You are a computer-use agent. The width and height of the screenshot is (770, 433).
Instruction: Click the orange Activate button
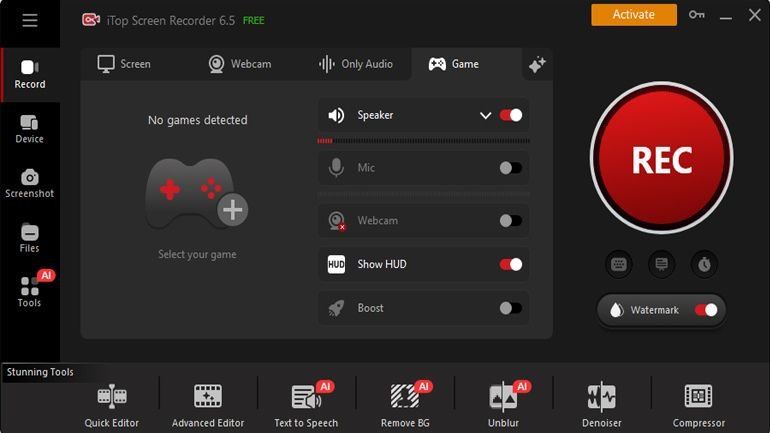[x=633, y=15]
